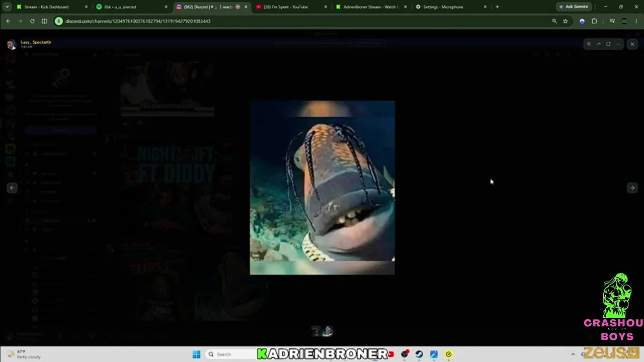The image size is (644, 362).
Task: Go back to the previous page
Action: [x=8, y=21]
